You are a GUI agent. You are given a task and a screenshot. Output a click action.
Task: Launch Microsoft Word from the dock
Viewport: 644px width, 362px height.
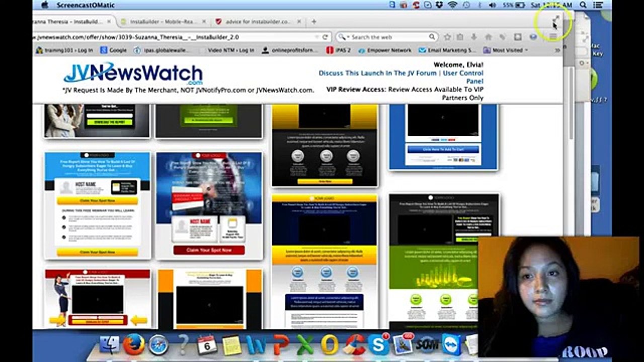(256, 345)
